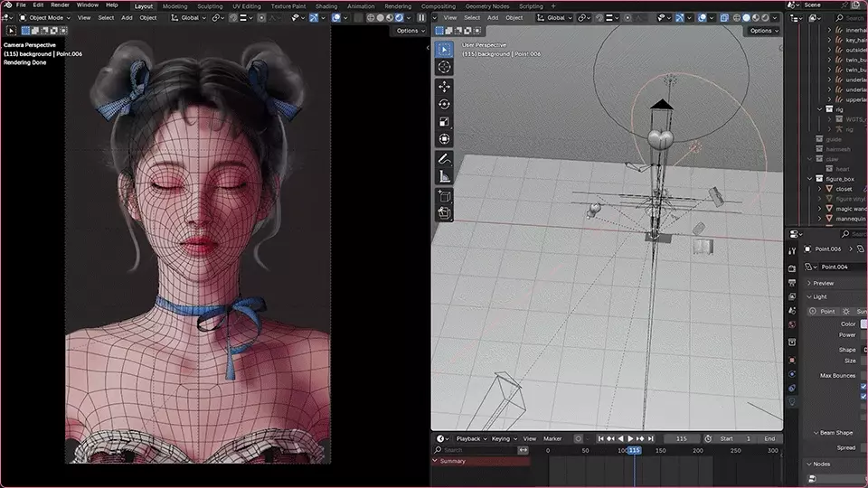Image resolution: width=868 pixels, height=488 pixels.
Task: Open the World properties tab
Action: [792, 324]
